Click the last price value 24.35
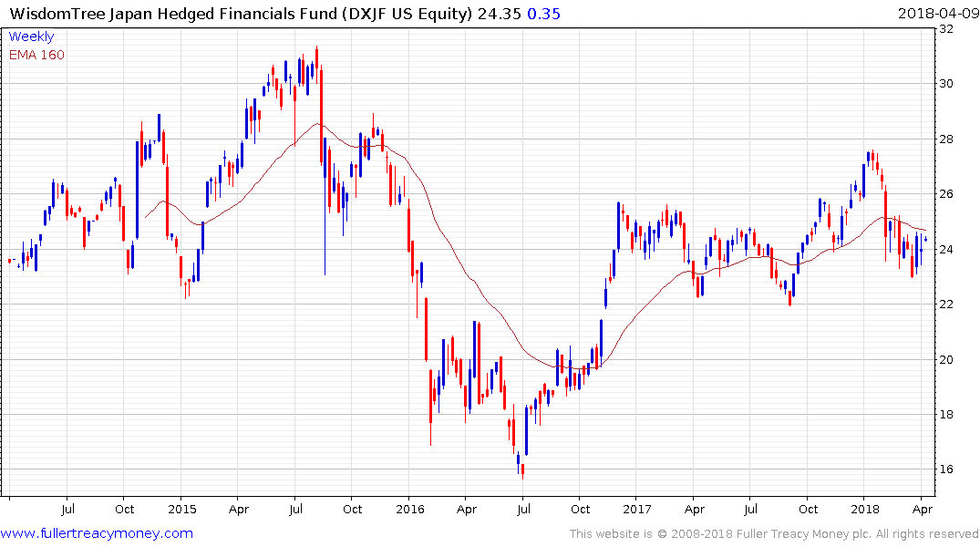980x547 pixels. coord(499,14)
